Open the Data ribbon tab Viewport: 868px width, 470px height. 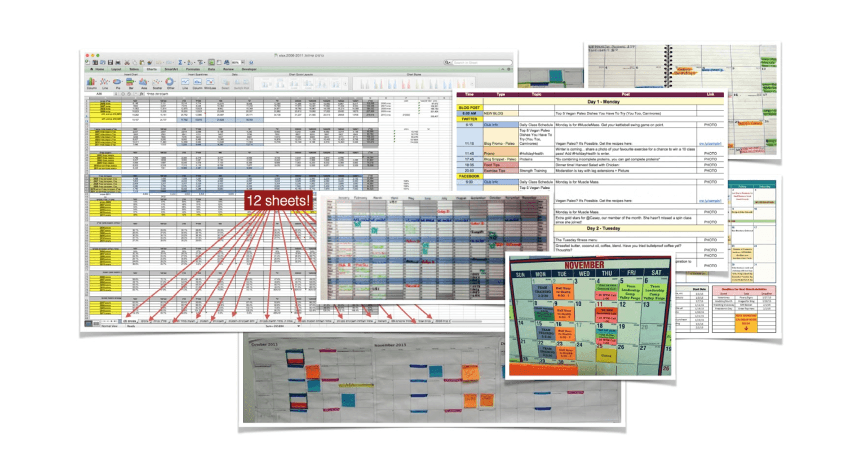click(211, 69)
